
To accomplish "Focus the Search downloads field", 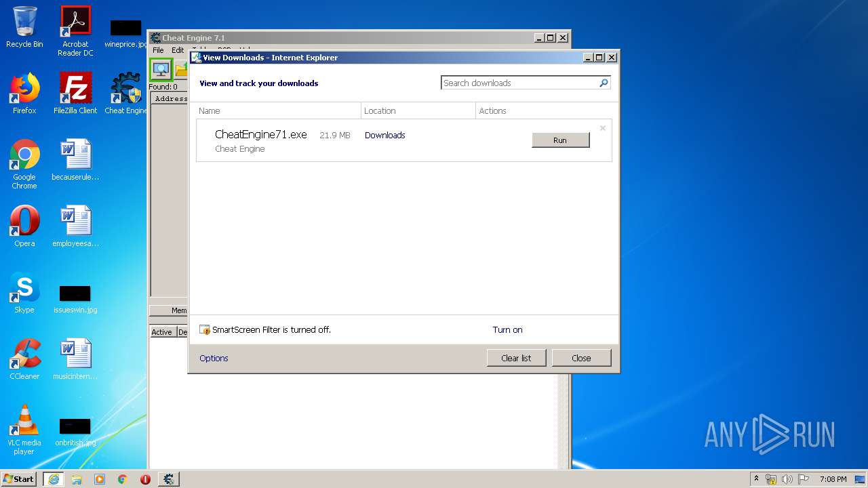I will coord(519,83).
